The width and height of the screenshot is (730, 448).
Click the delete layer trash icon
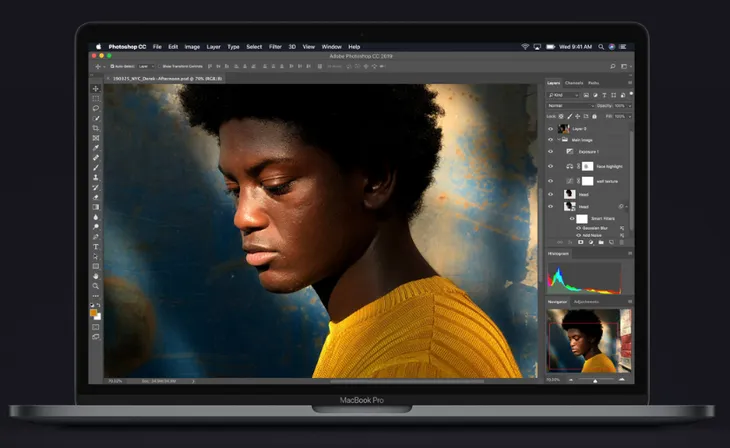pos(622,242)
